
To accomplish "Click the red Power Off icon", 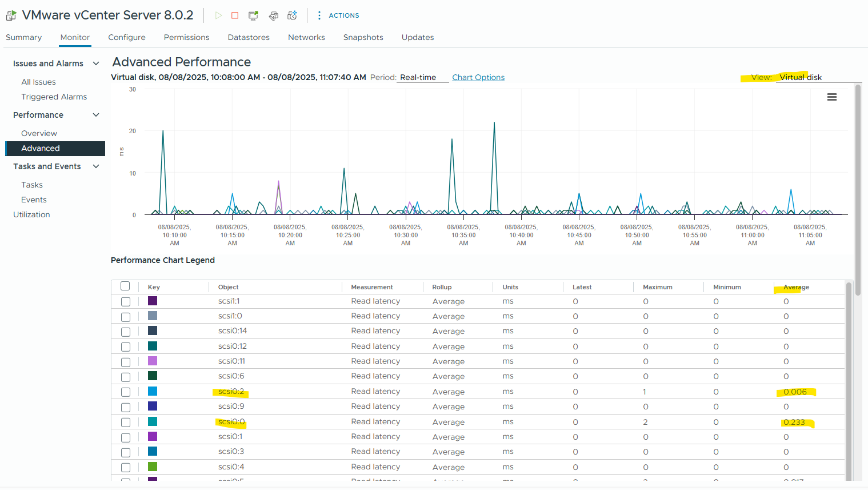I will pyautogui.click(x=235, y=15).
